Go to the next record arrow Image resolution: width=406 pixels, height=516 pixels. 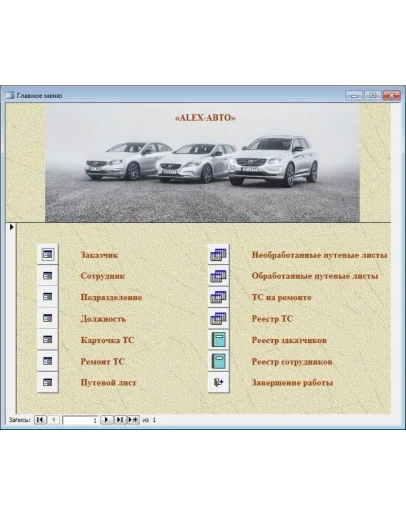107,420
